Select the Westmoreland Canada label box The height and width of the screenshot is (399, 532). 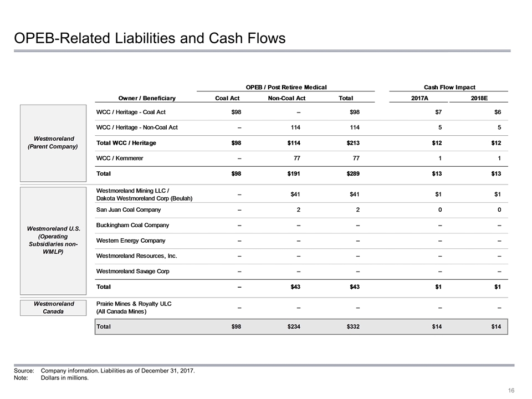pyautogui.click(x=54, y=308)
